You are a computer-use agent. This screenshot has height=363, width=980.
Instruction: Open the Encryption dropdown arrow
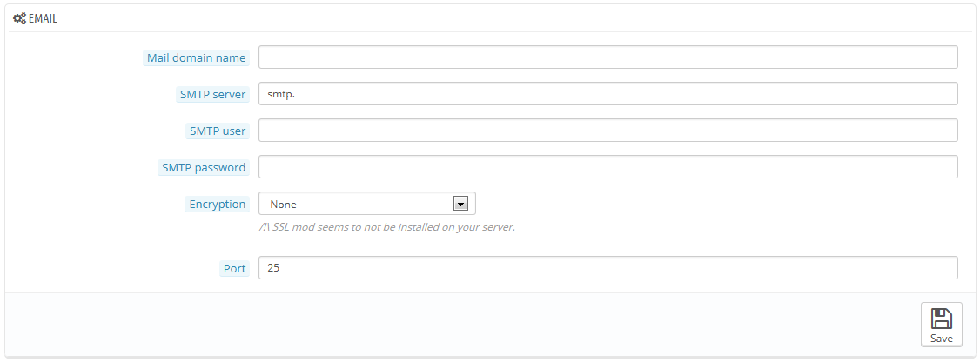coord(461,204)
